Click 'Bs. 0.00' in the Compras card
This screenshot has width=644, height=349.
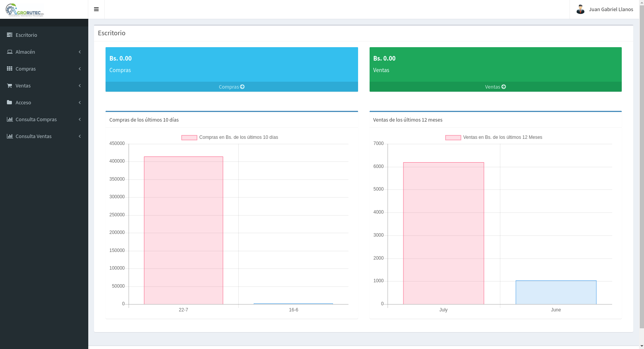[121, 58]
